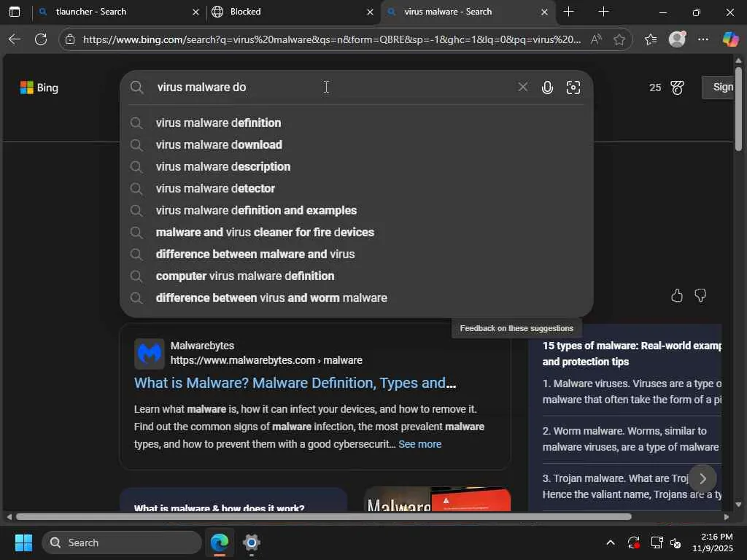Select suggestion computer virus malware definition
The image size is (747, 560).
[x=356, y=276]
